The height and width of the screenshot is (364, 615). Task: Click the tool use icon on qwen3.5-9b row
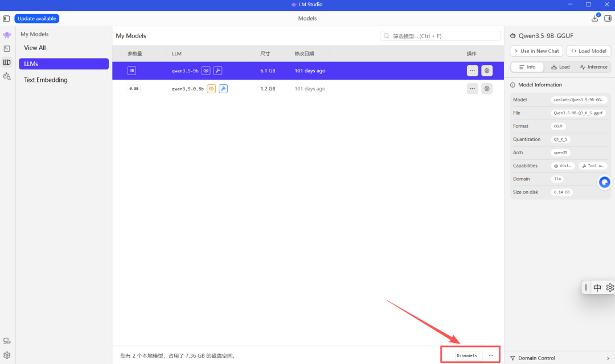pos(218,71)
